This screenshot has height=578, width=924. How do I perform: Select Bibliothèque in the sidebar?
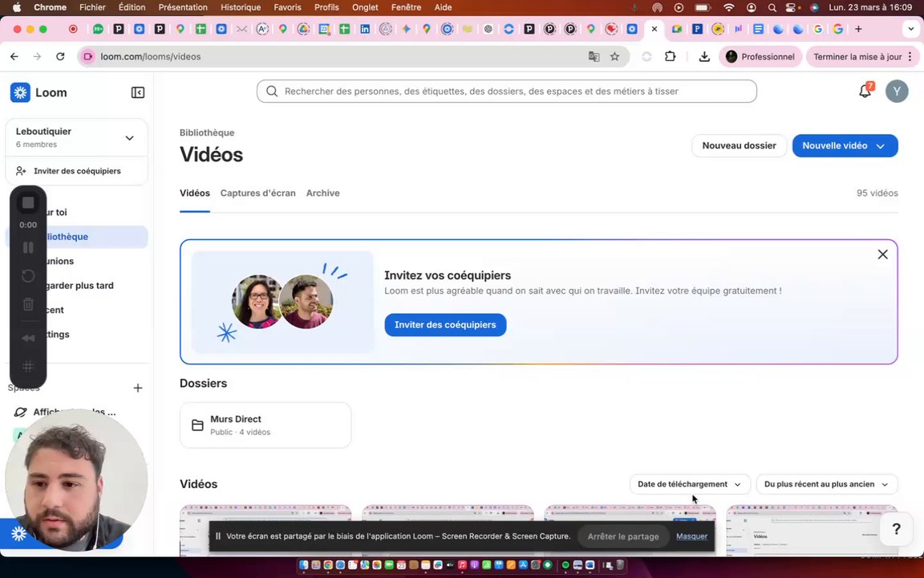point(77,237)
